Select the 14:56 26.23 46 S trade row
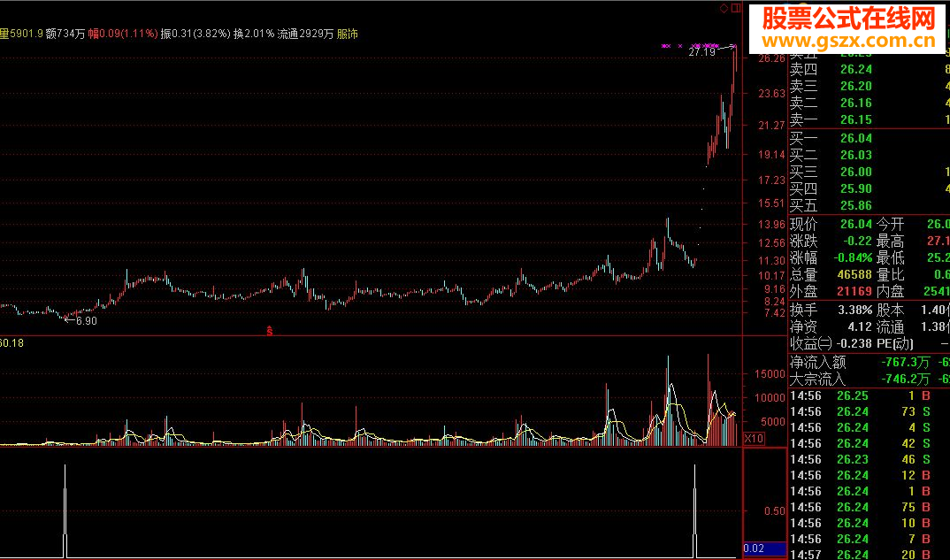Screen dimensions: 950x560 tap(869, 459)
